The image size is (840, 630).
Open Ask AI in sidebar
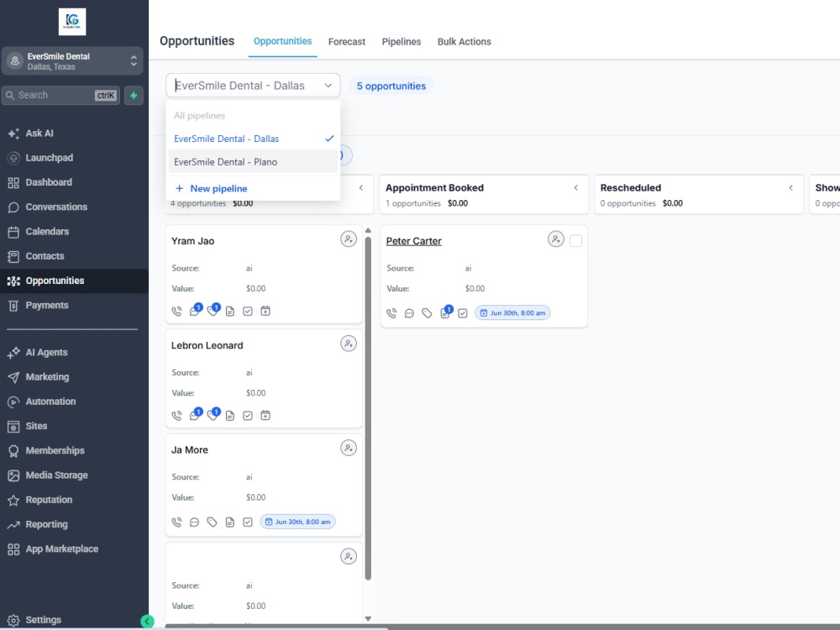[39, 134]
